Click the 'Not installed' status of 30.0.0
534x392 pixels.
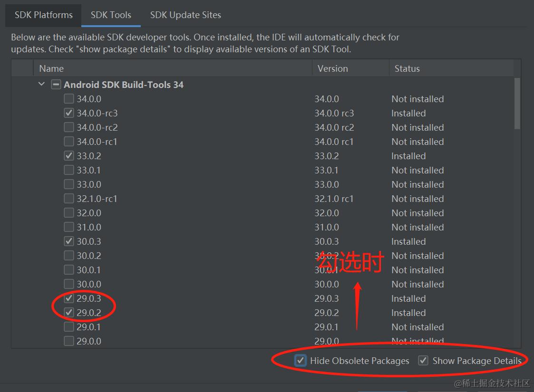tap(417, 284)
